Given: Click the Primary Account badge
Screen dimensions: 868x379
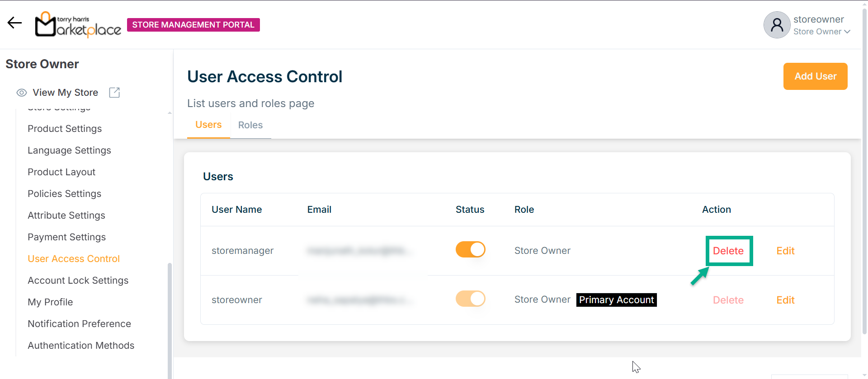Looking at the screenshot, I should tap(616, 300).
